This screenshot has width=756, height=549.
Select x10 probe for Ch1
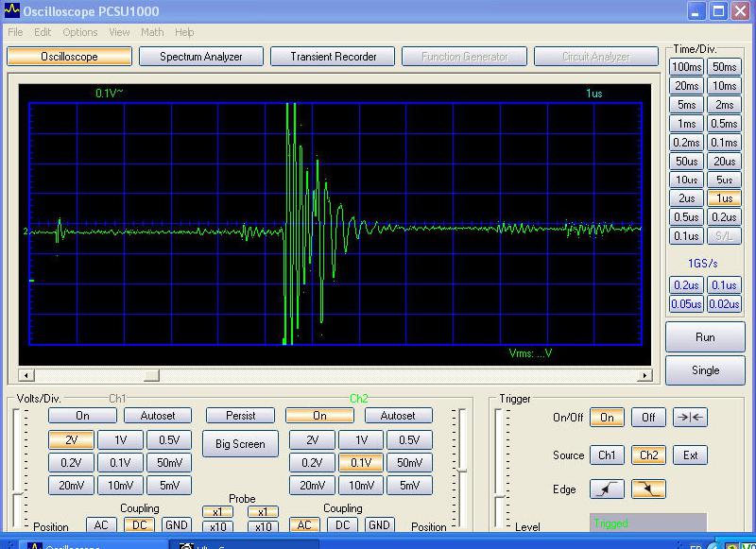click(217, 527)
